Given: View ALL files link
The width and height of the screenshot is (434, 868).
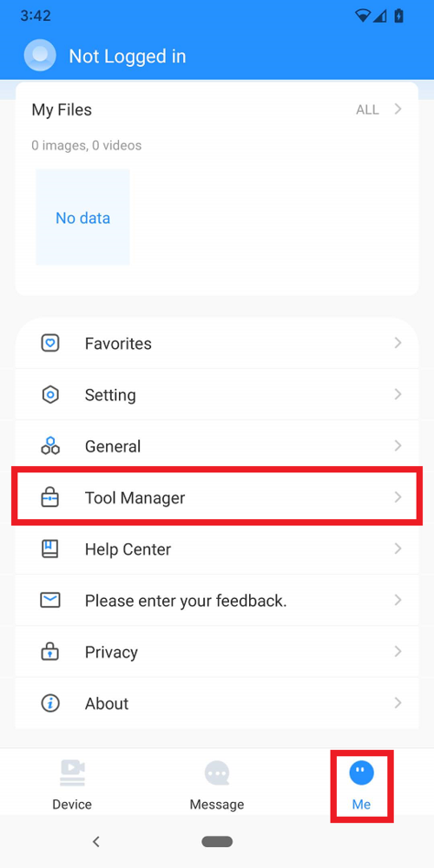Looking at the screenshot, I should pos(367,109).
